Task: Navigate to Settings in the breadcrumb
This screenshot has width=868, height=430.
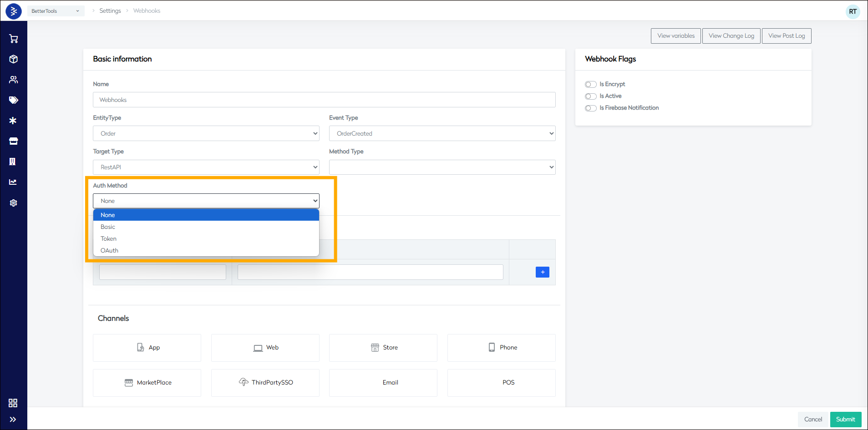Action: (x=110, y=10)
